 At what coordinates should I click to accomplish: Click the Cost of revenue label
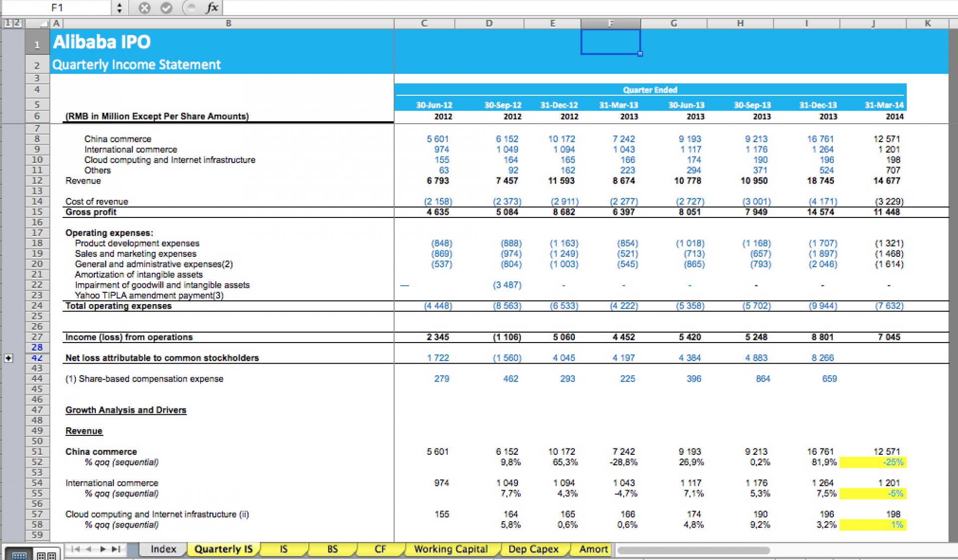click(x=97, y=201)
